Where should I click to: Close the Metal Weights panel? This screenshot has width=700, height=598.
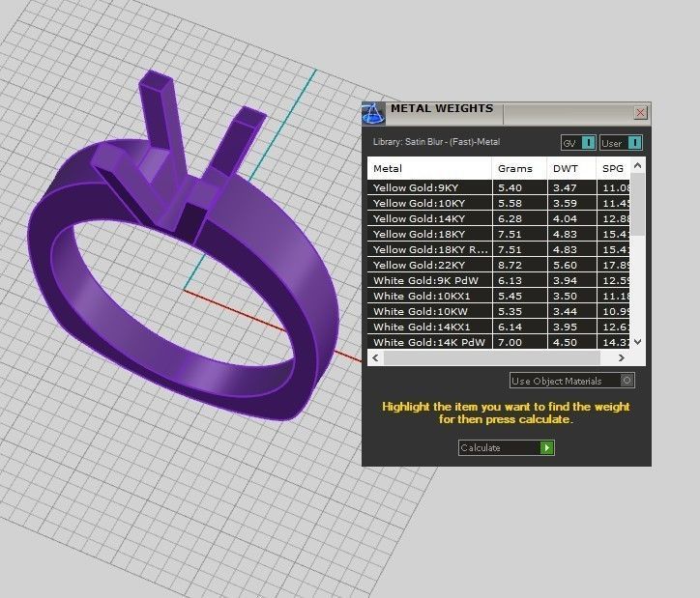click(x=640, y=112)
